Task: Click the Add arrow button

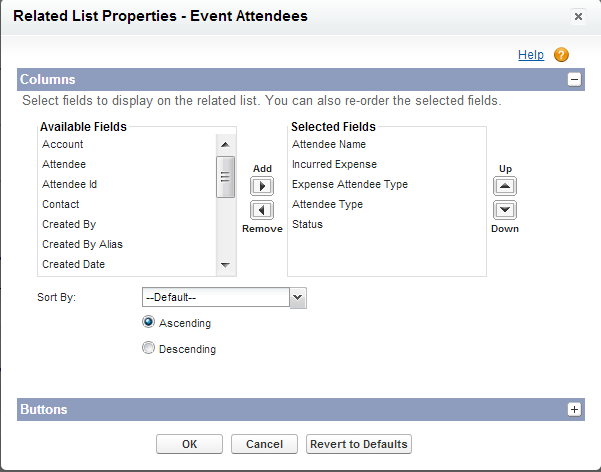Action: [x=261, y=187]
